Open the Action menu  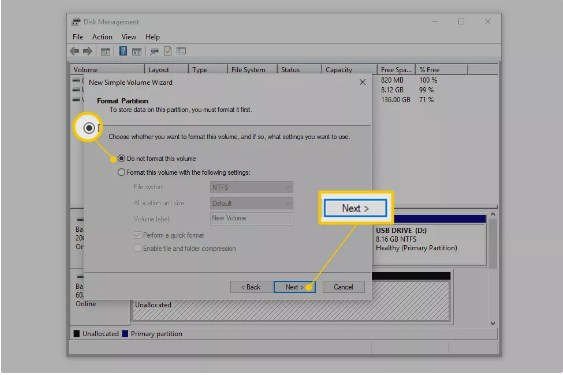(x=102, y=37)
